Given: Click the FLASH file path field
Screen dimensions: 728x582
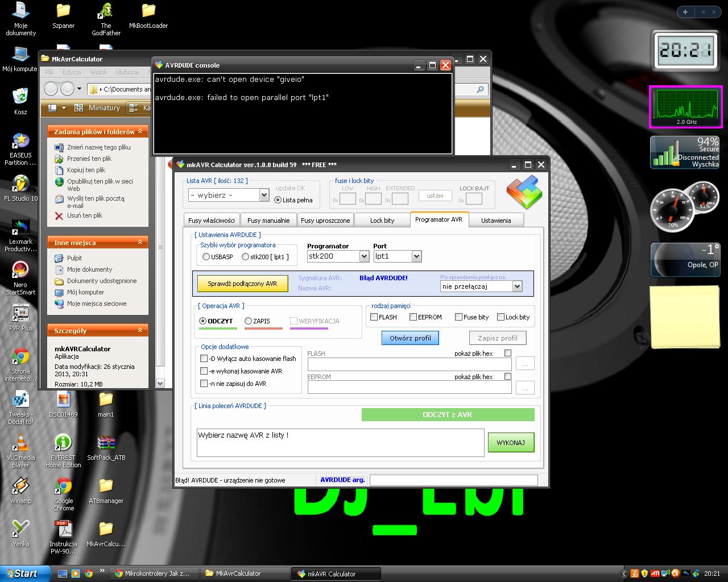Looking at the screenshot, I should 409,364.
